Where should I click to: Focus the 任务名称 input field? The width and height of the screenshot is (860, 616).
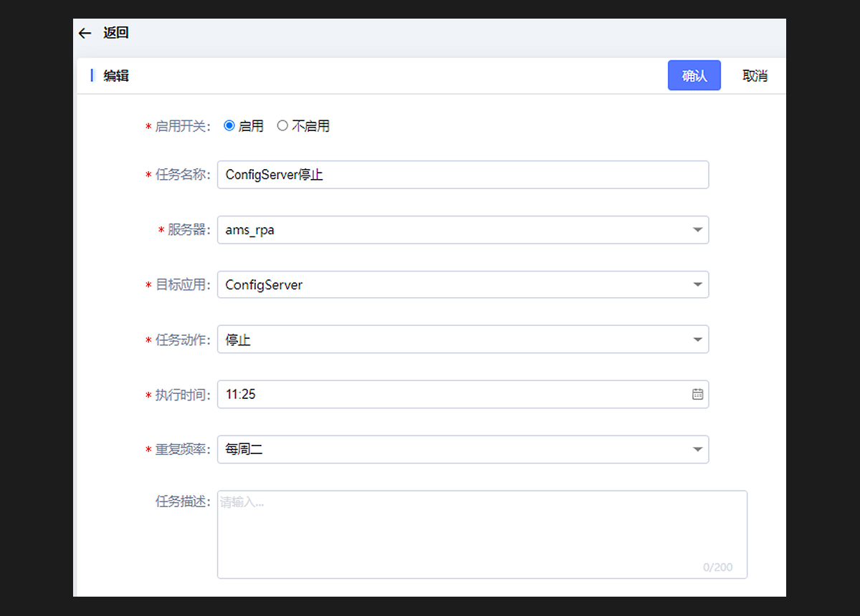[463, 175]
